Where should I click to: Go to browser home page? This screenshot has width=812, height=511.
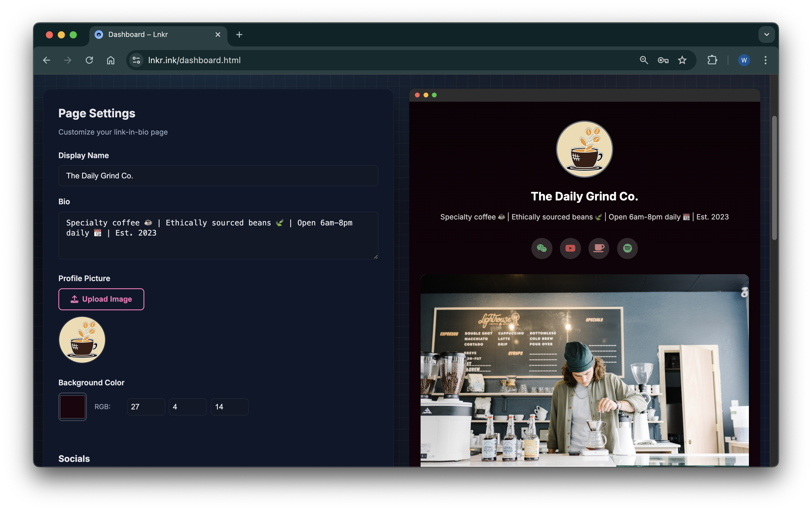111,60
